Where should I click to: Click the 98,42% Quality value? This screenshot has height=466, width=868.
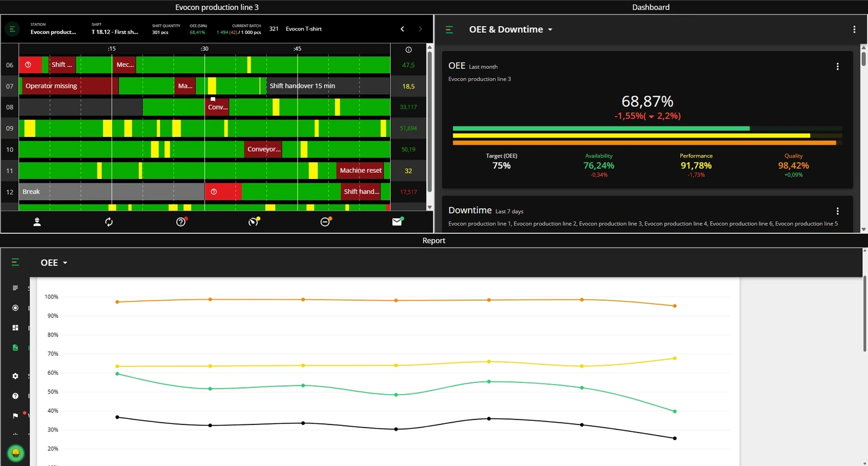click(794, 165)
